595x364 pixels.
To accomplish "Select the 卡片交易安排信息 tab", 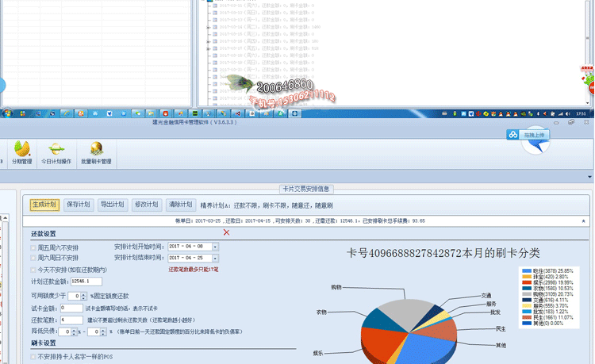I will 305,189.
